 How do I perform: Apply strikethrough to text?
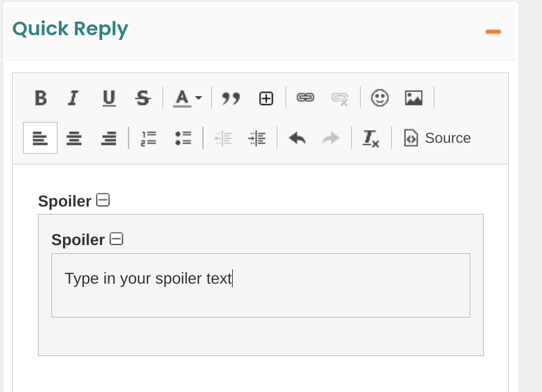tap(143, 98)
